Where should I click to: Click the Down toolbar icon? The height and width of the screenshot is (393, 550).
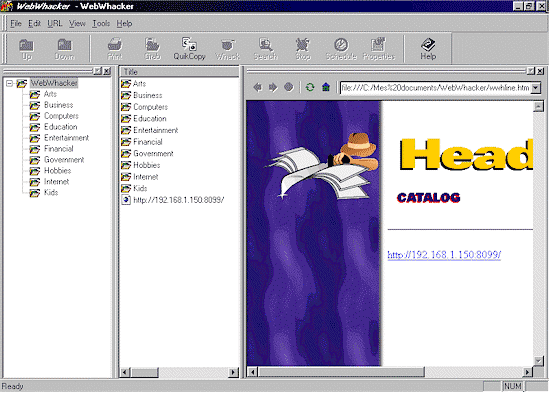pos(65,49)
